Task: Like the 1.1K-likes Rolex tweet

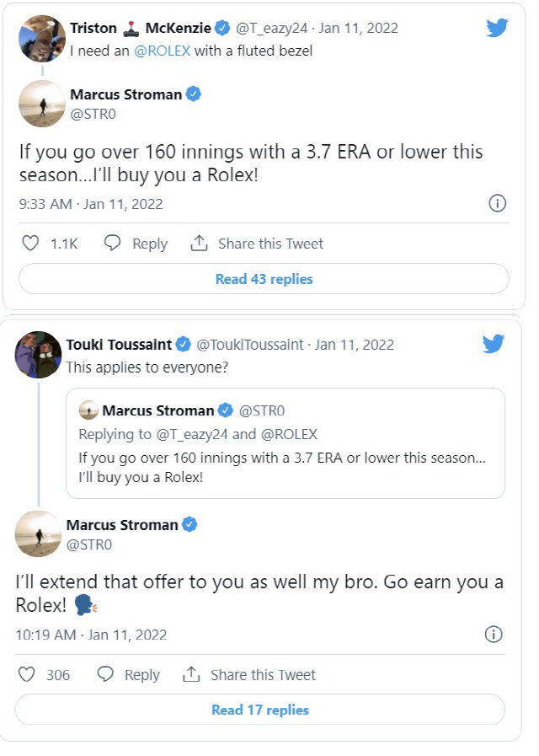Action: pos(30,244)
